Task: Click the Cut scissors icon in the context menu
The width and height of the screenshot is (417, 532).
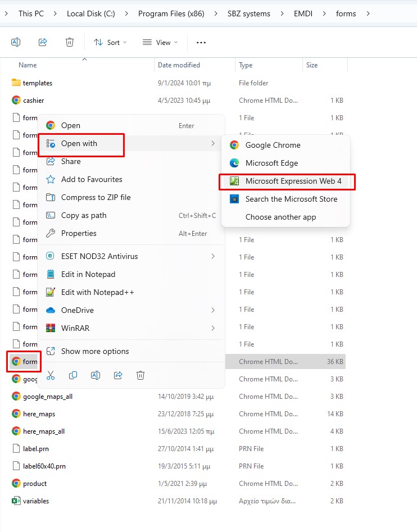Action: (x=51, y=375)
